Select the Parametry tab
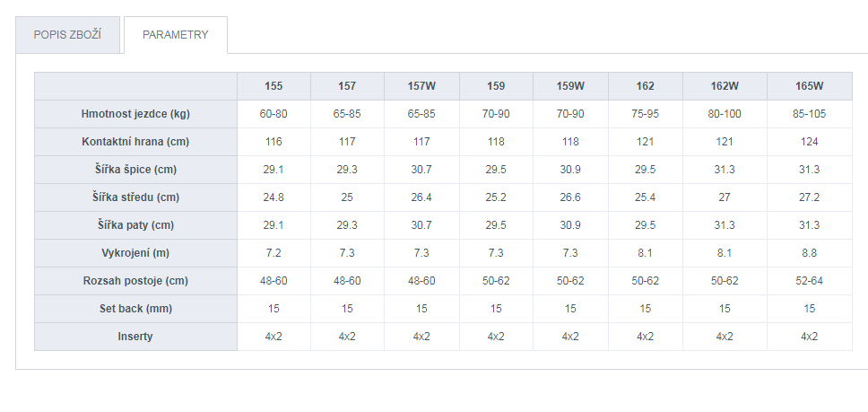Image resolution: width=868 pixels, height=412 pixels. (x=176, y=35)
